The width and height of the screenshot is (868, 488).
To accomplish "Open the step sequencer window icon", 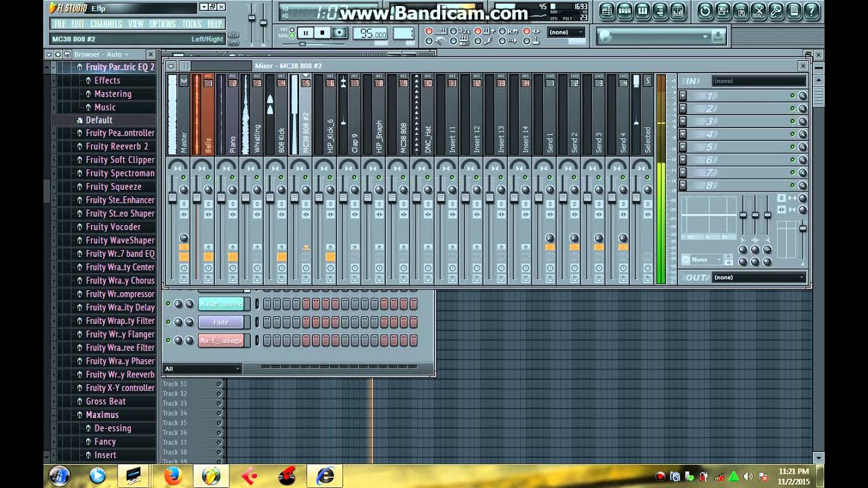I will (625, 11).
